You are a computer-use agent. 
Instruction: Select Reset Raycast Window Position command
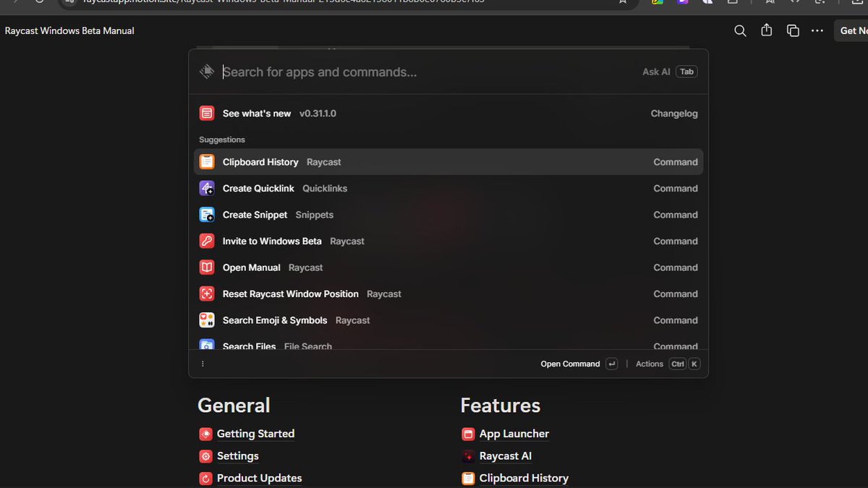pyautogui.click(x=448, y=294)
